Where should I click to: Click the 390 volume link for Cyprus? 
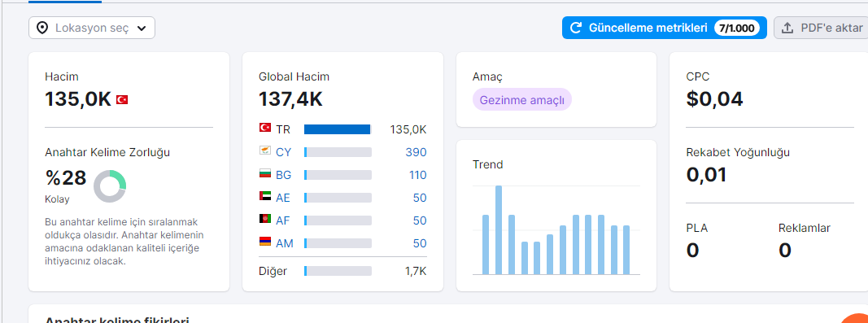[417, 152]
